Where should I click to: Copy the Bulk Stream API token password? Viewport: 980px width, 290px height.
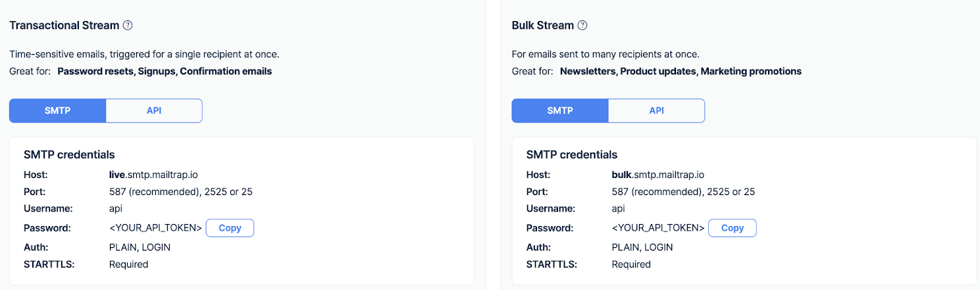[732, 228]
